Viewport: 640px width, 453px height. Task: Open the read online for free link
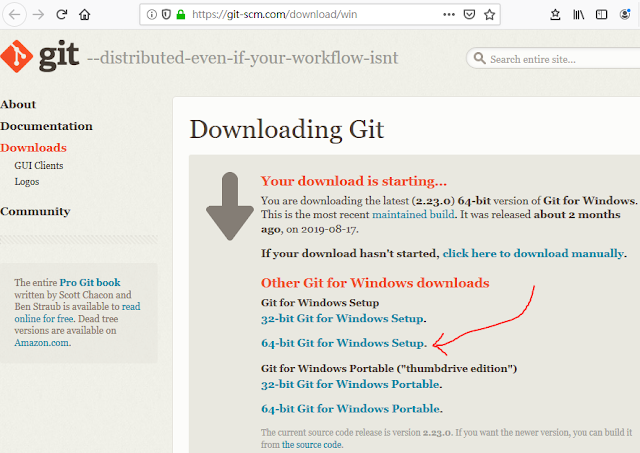[77, 313]
